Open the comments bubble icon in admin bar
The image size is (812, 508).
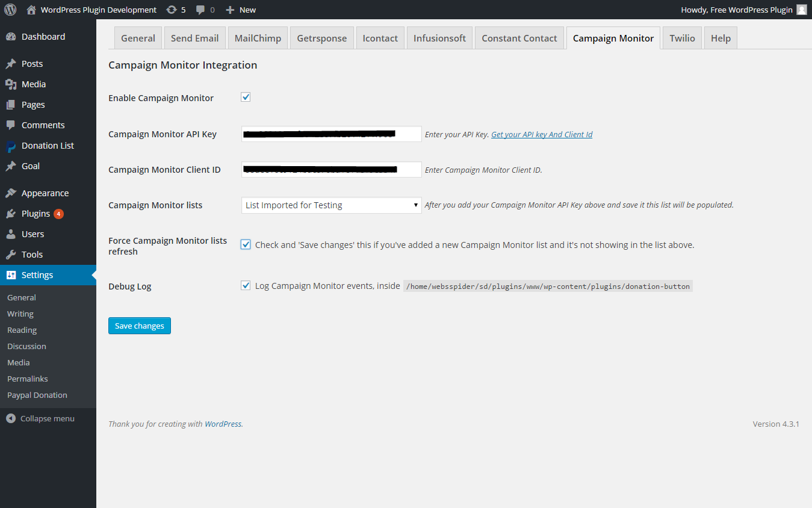(200, 10)
